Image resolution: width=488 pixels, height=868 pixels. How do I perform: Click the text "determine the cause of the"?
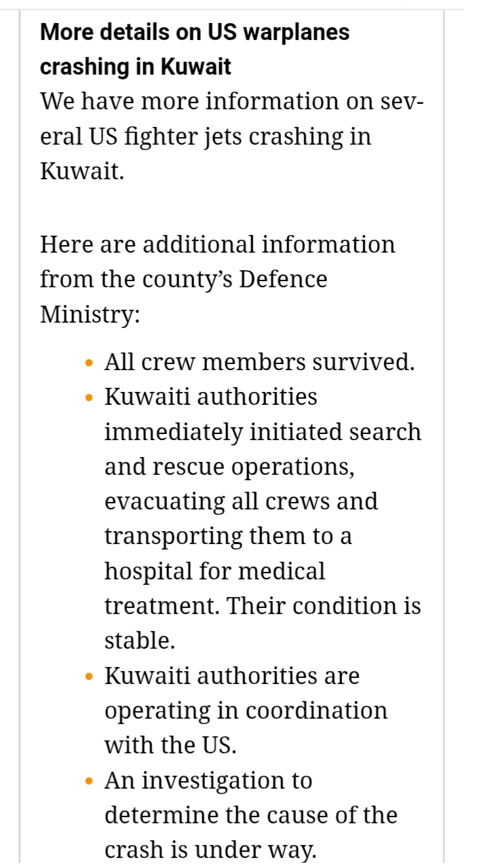[x=250, y=815]
